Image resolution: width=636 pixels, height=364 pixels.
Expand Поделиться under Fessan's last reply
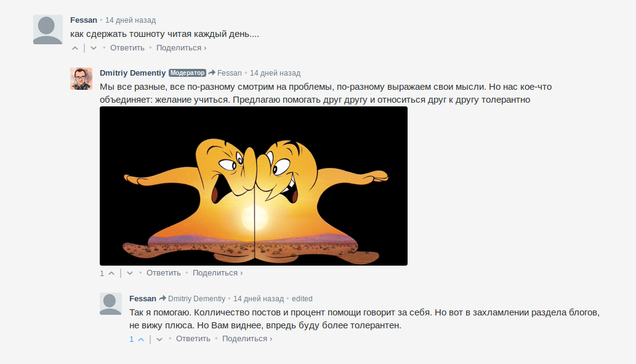click(x=247, y=339)
